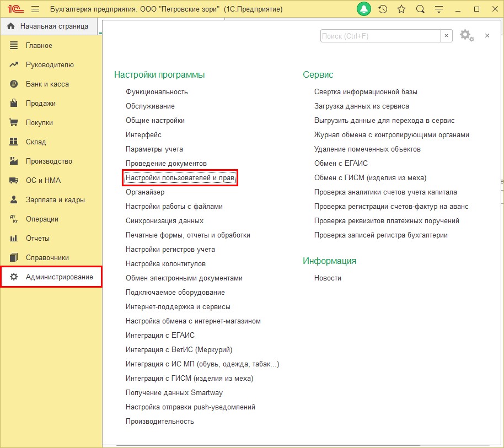The image size is (504, 448).
Task: Open Получение данных Smartway
Action: coord(174,393)
